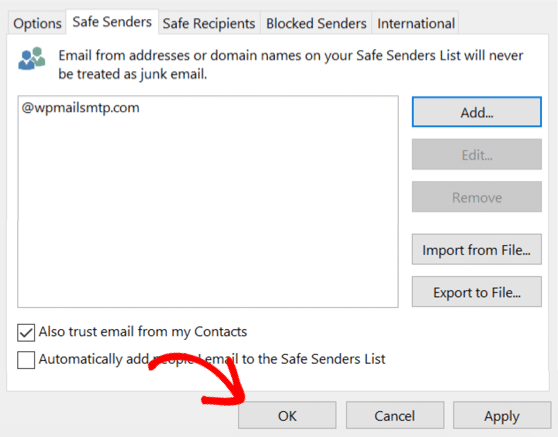Click the Remove button
Image resolution: width=558 pixels, height=437 pixels.
[x=477, y=197]
